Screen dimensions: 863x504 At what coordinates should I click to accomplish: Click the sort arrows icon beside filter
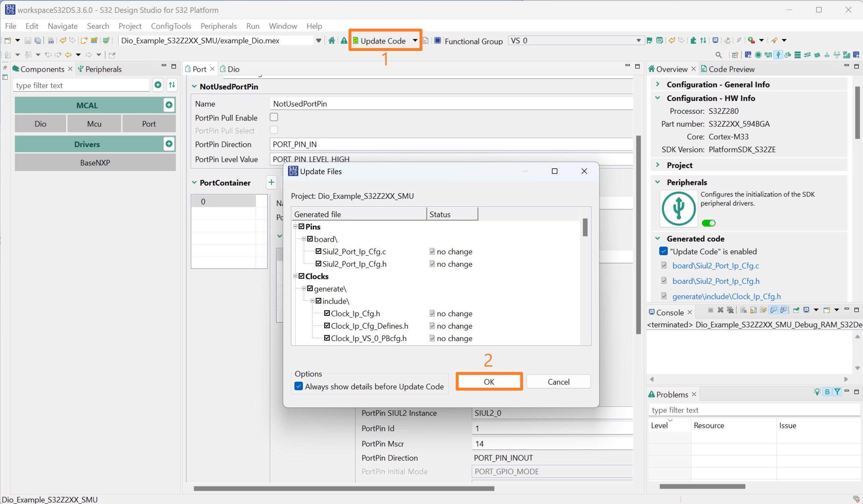tap(172, 85)
